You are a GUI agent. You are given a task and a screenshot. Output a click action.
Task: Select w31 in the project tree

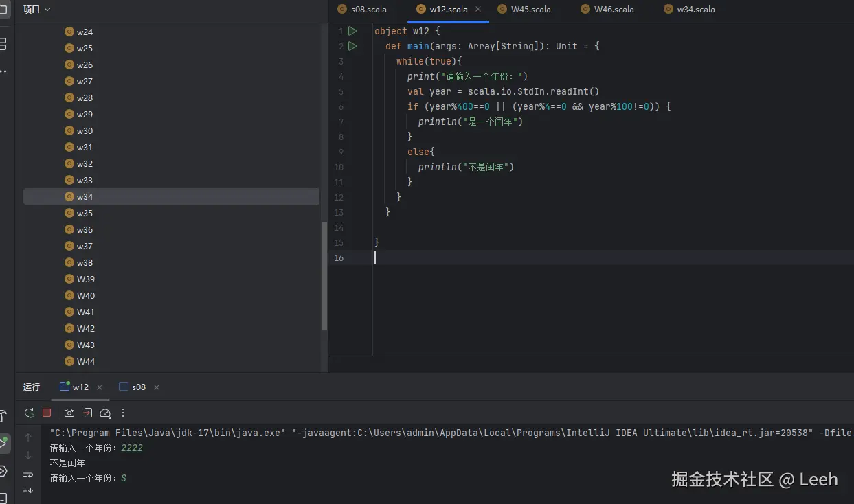click(171, 148)
